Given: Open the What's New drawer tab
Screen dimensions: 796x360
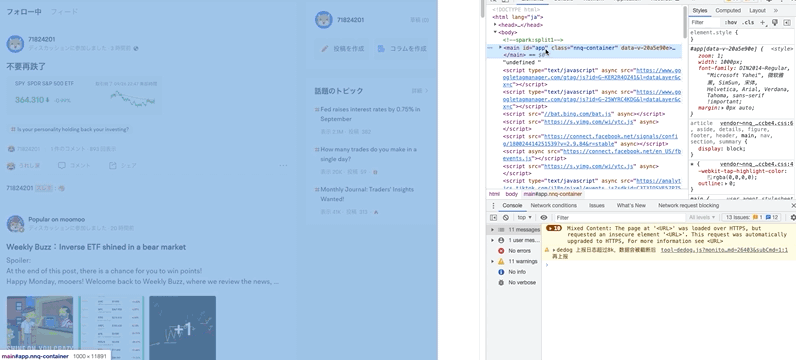Looking at the screenshot, I should (631, 206).
